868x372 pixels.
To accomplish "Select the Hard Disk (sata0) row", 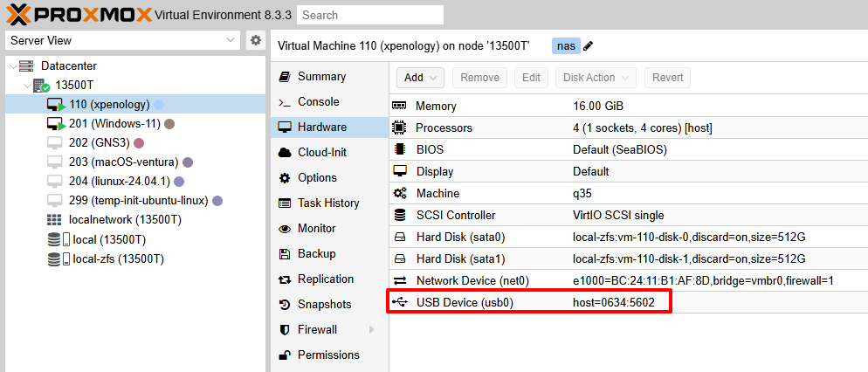I will point(629,238).
